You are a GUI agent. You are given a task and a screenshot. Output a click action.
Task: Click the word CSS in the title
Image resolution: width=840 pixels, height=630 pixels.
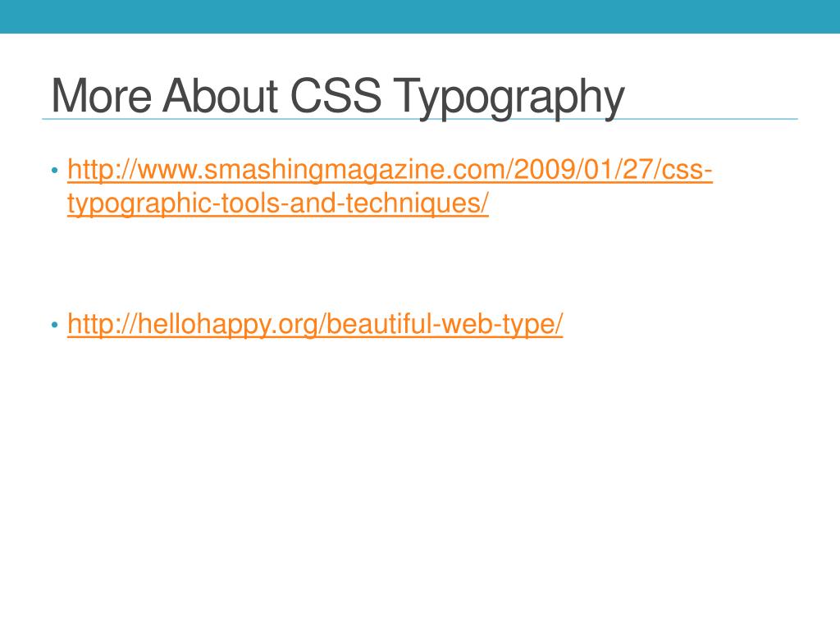pos(336,95)
